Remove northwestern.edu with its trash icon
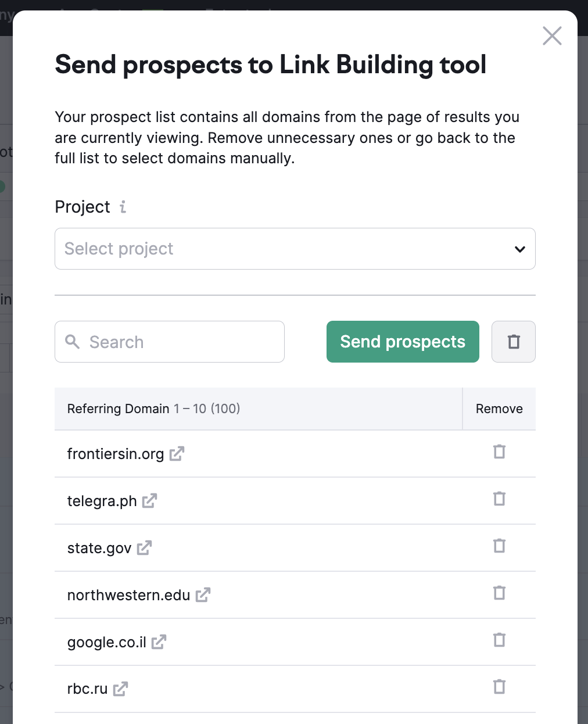The image size is (588, 724). pos(499,593)
